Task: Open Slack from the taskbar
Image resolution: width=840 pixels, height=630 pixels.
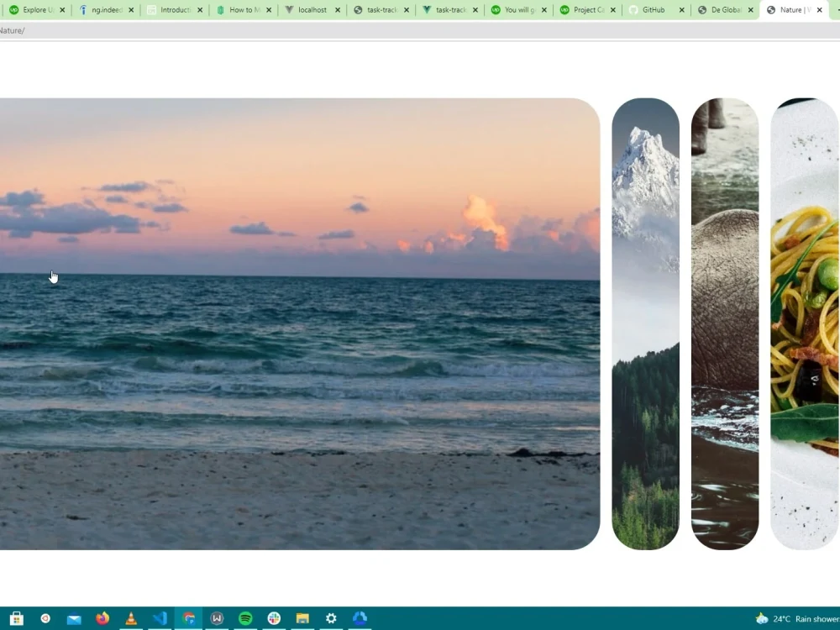Action: [274, 618]
